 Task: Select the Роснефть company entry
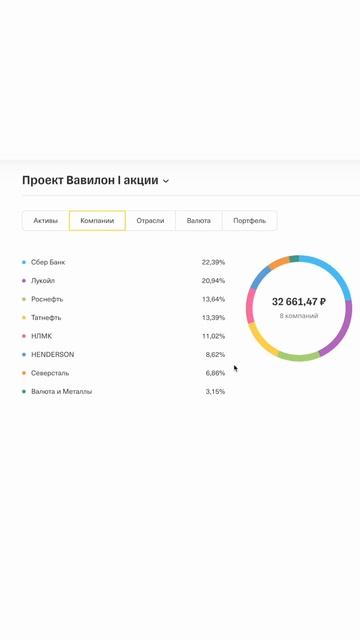[47, 299]
